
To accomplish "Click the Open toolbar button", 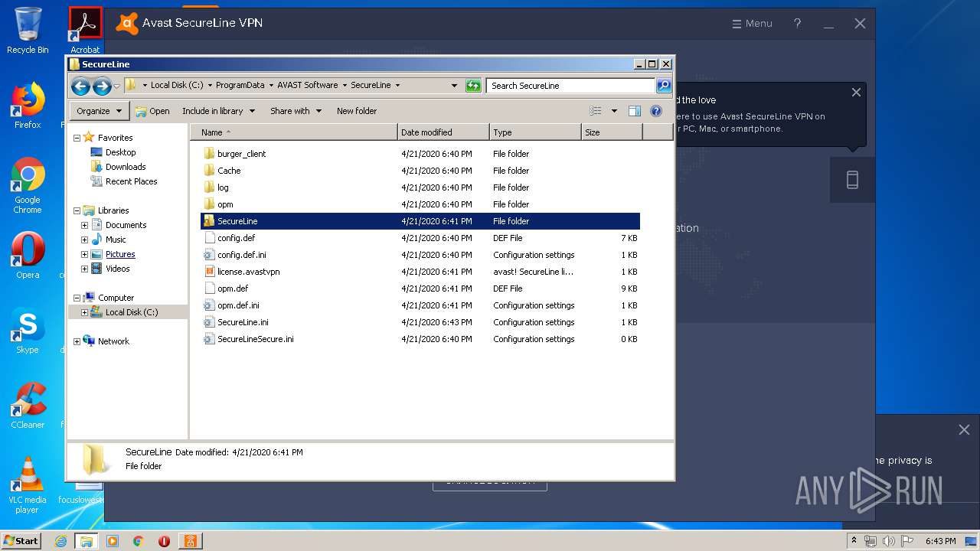I will coord(152,111).
